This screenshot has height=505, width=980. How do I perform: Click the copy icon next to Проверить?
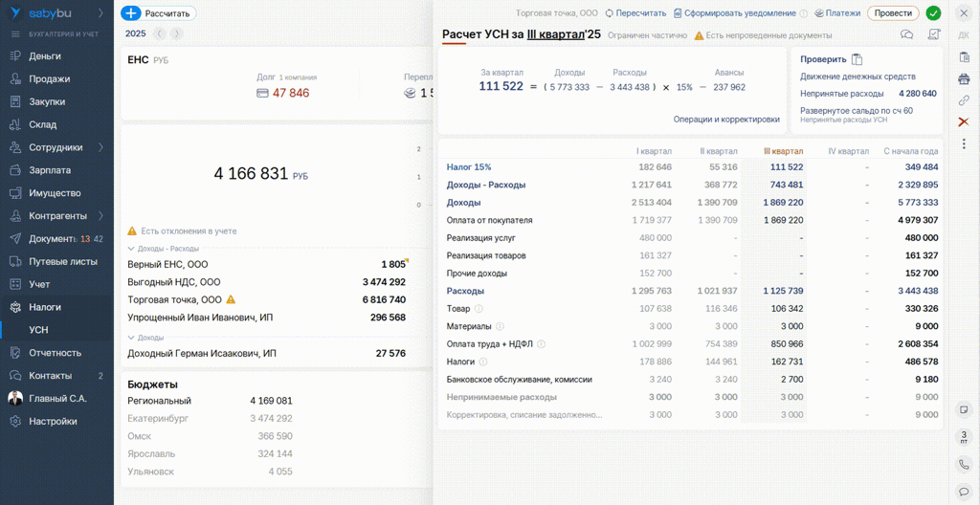click(857, 59)
